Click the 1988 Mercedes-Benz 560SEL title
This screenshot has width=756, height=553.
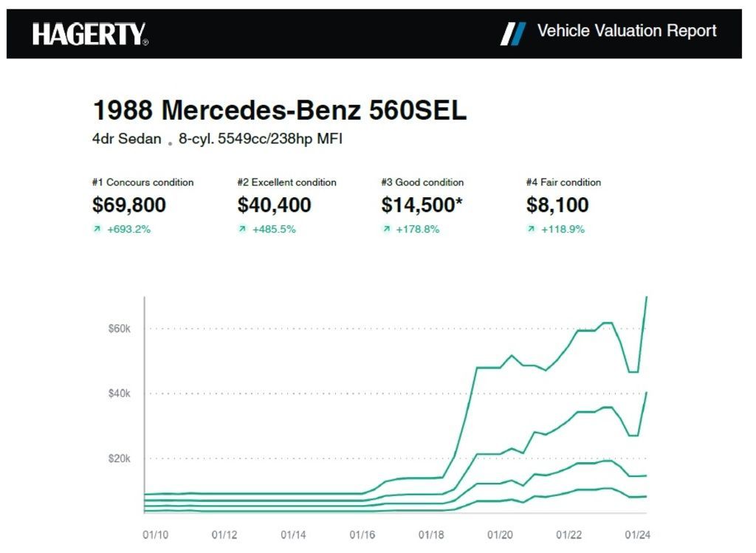coord(280,111)
